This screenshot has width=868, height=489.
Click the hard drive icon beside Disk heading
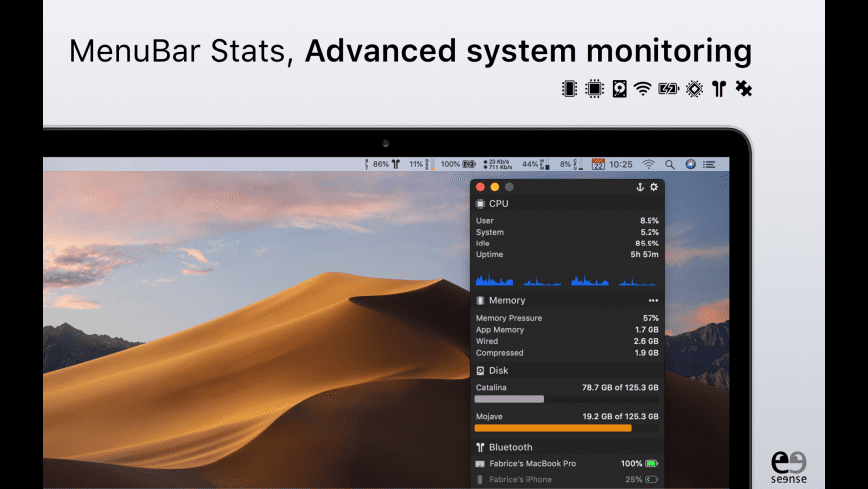[x=480, y=371]
